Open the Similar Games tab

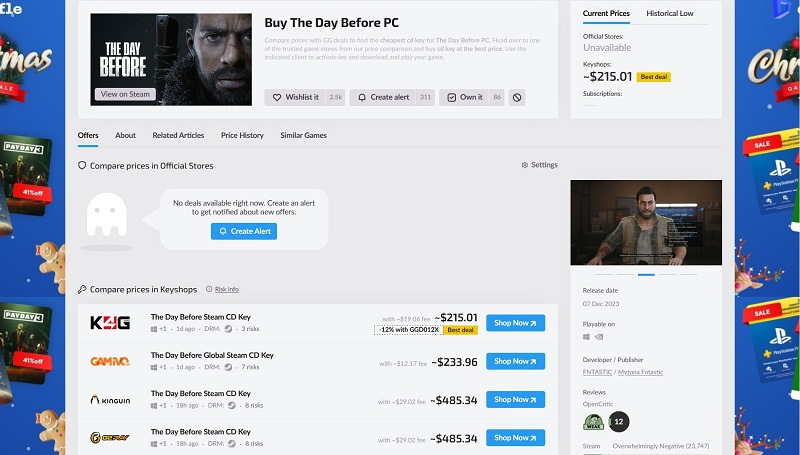[303, 135]
